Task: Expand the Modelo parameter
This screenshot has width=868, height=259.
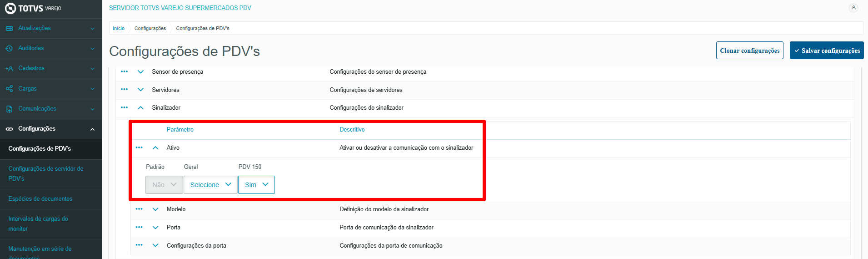Action: tap(155, 209)
